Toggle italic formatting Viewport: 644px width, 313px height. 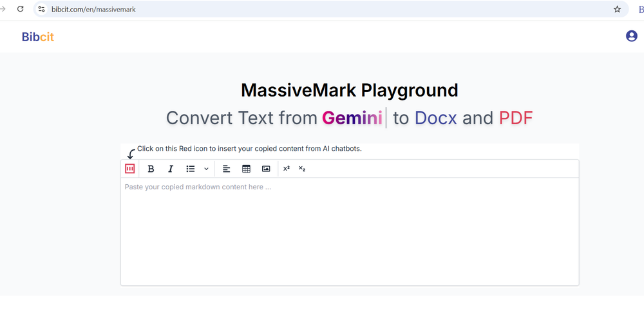pos(171,169)
